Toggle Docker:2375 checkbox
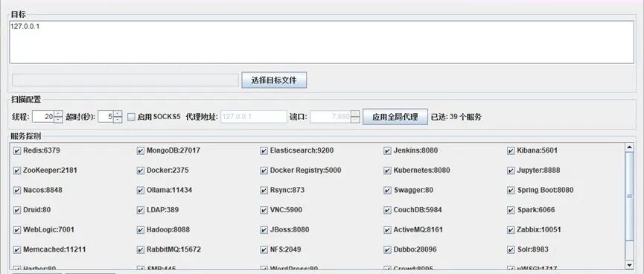This screenshot has height=274, width=644. [141, 171]
